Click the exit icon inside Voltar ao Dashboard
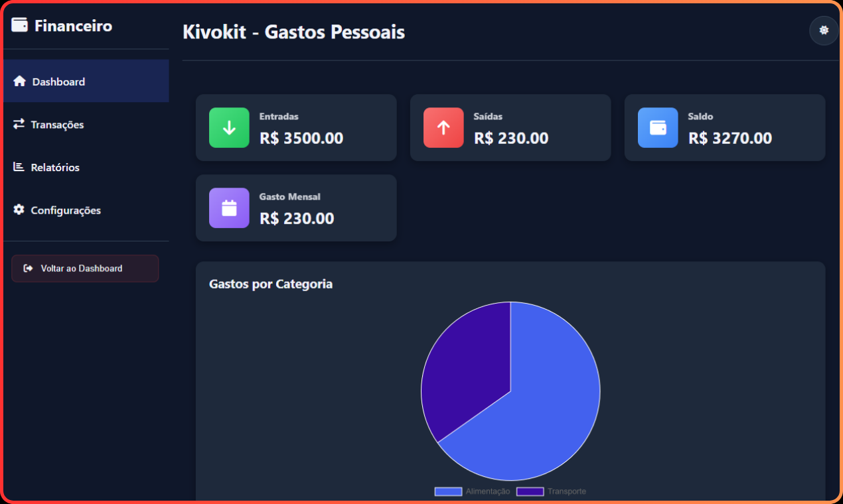843x504 pixels. 27,268
